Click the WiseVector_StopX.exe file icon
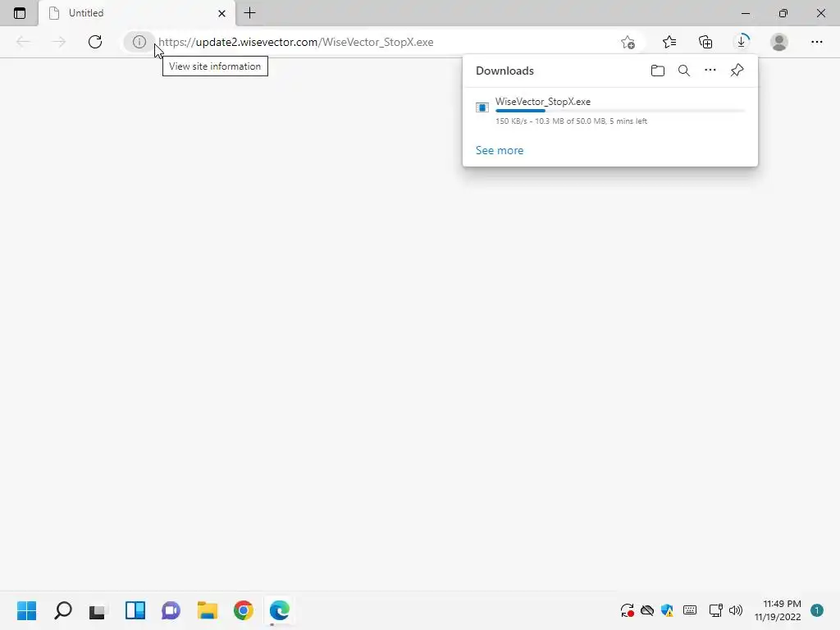Screen dimensions: 840x630 (x=482, y=107)
